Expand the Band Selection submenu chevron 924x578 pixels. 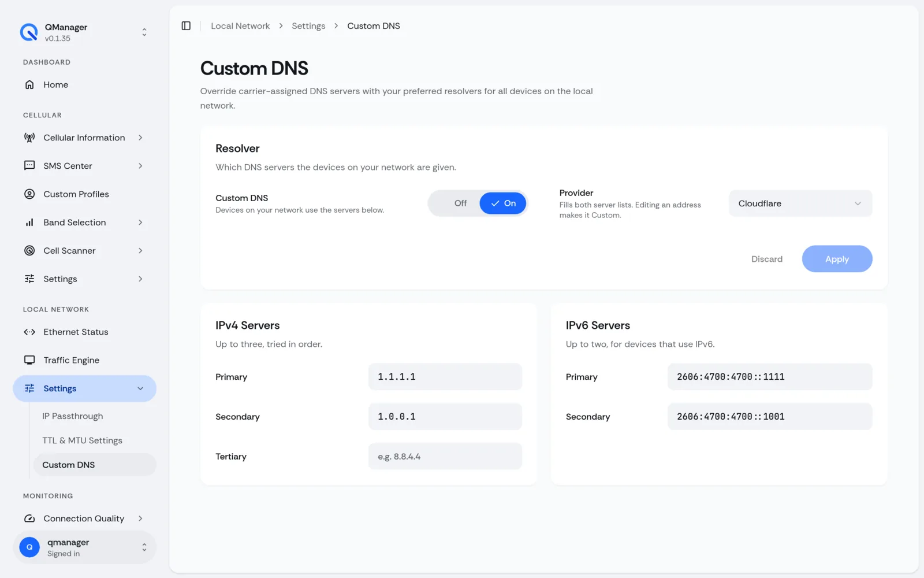click(x=140, y=223)
